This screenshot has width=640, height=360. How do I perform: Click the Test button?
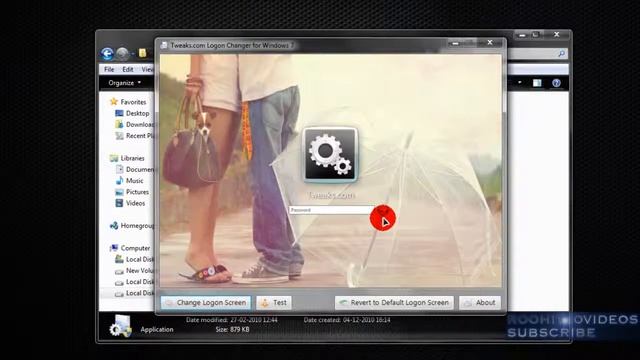click(x=274, y=303)
